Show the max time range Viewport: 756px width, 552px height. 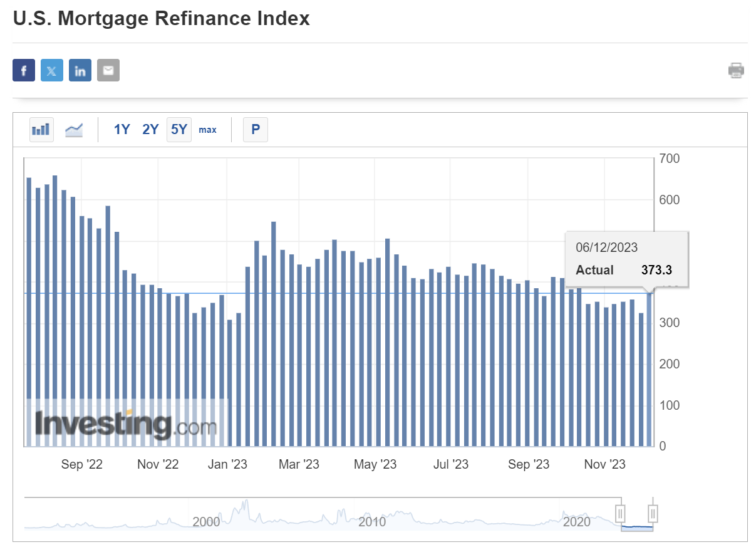207,130
